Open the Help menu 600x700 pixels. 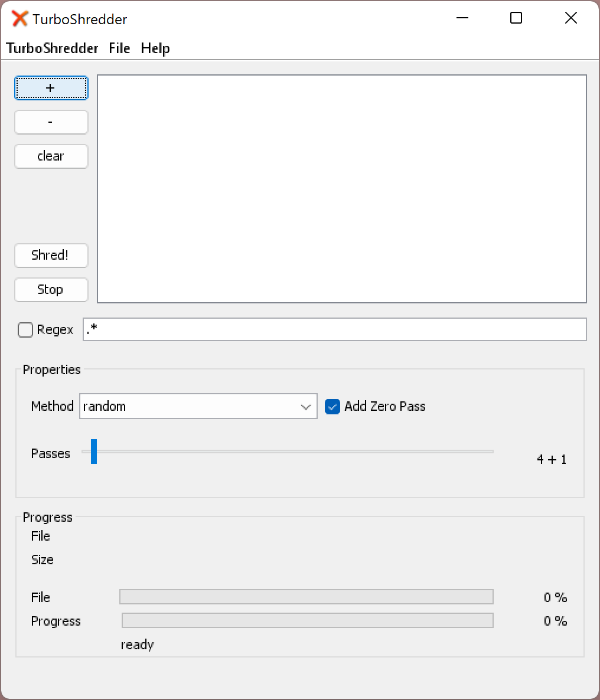155,48
